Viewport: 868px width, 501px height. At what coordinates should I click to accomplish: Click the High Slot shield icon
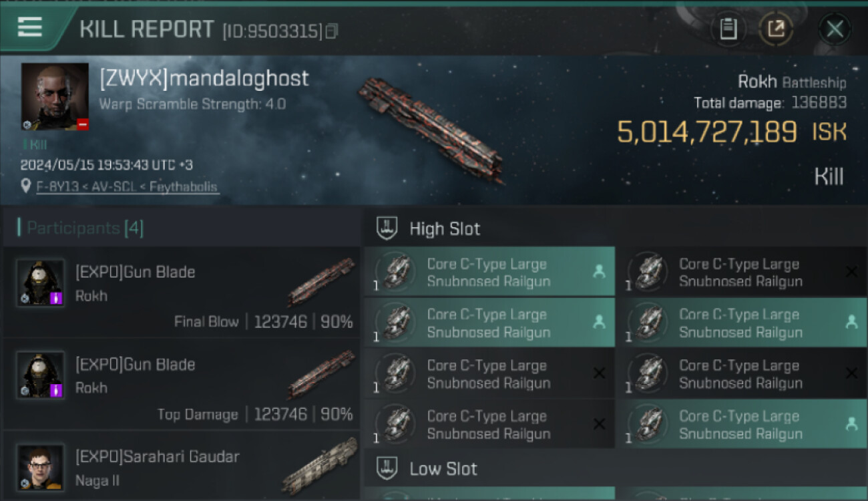[388, 228]
